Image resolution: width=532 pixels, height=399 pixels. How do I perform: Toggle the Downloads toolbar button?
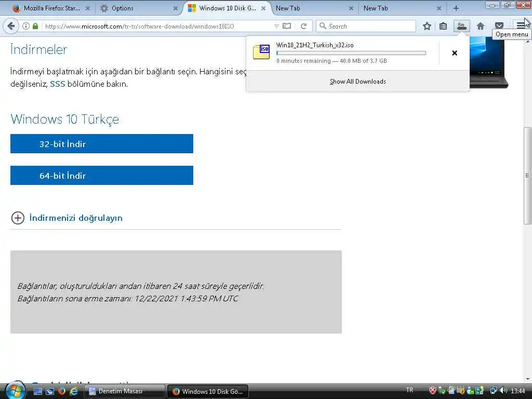(462, 26)
